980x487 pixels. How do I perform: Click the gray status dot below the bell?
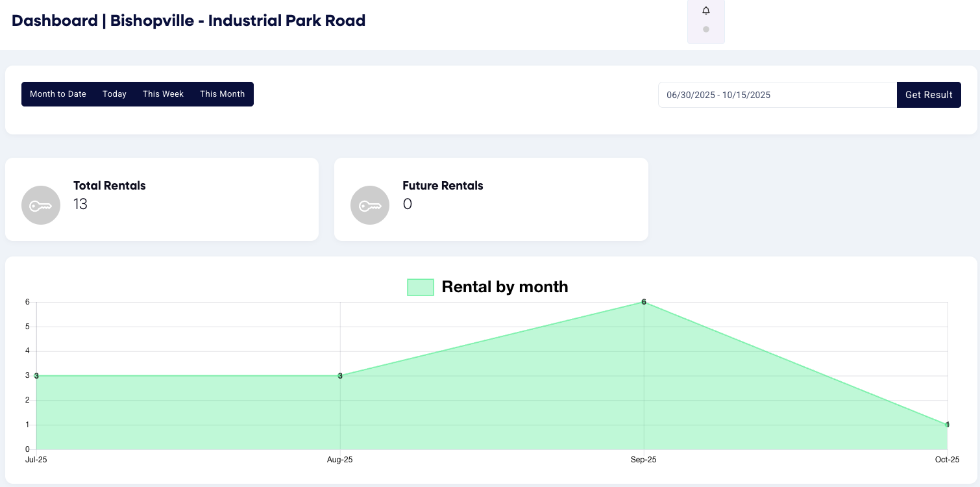click(706, 29)
